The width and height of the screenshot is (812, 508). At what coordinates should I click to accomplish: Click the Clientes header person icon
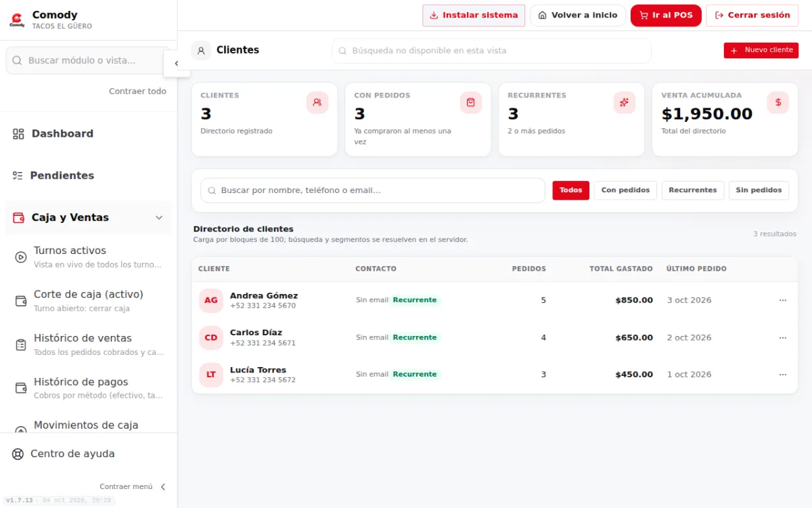(x=201, y=50)
